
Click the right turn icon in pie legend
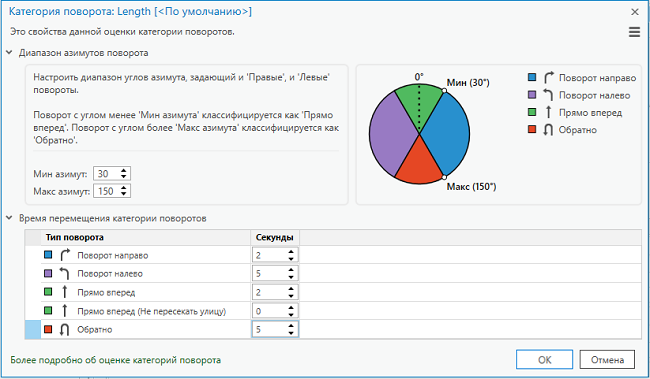coord(548,77)
